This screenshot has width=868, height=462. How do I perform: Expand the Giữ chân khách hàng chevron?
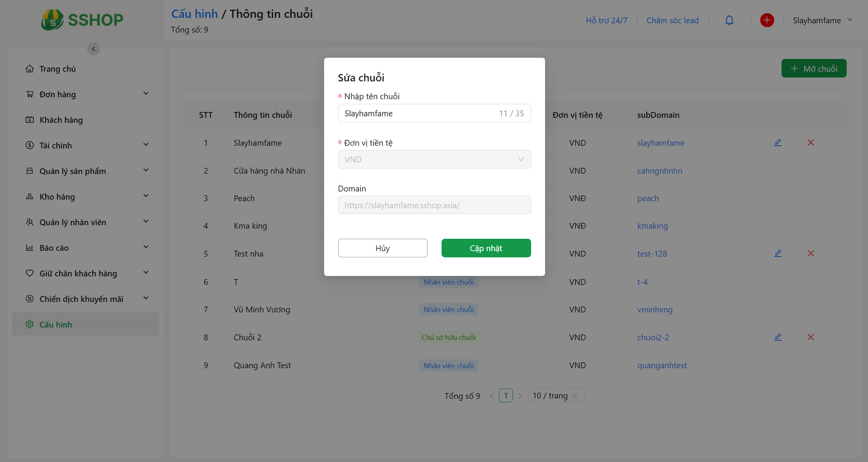(146, 273)
